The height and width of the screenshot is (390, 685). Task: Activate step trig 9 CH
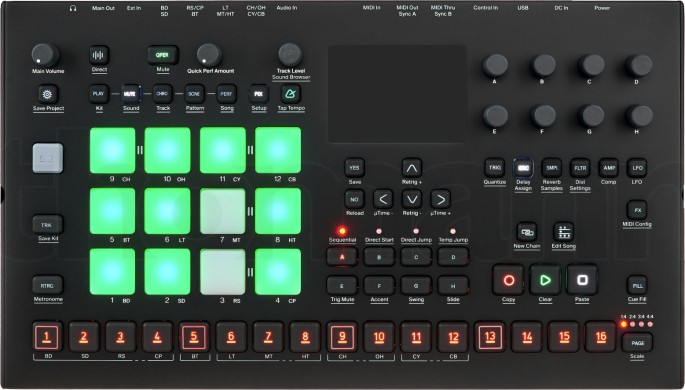(x=342, y=337)
